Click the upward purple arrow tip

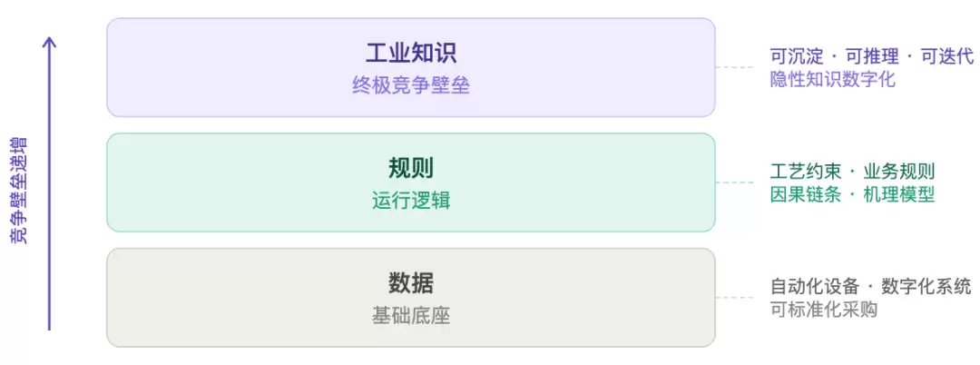(x=49, y=41)
